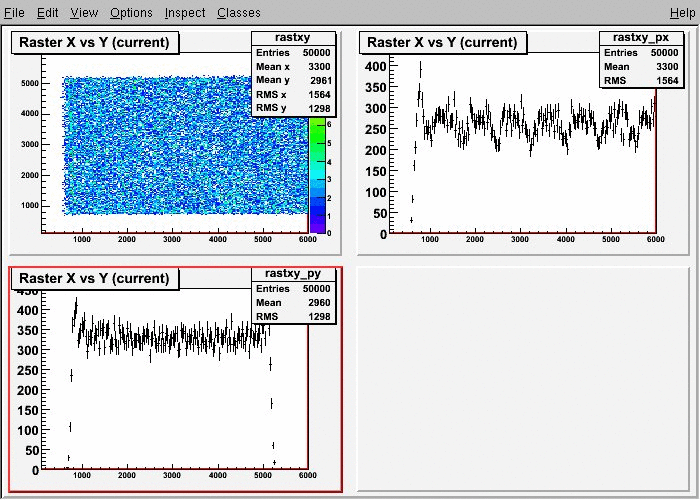Select the rastxy 2D histogram title box
The height and width of the screenshot is (500, 700).
coord(95,42)
